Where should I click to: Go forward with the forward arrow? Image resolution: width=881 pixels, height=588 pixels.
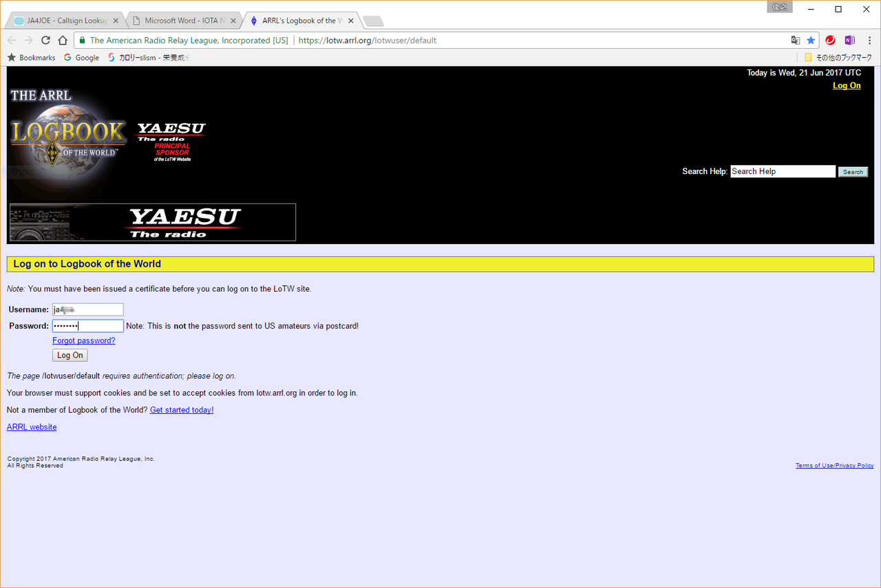coord(29,41)
